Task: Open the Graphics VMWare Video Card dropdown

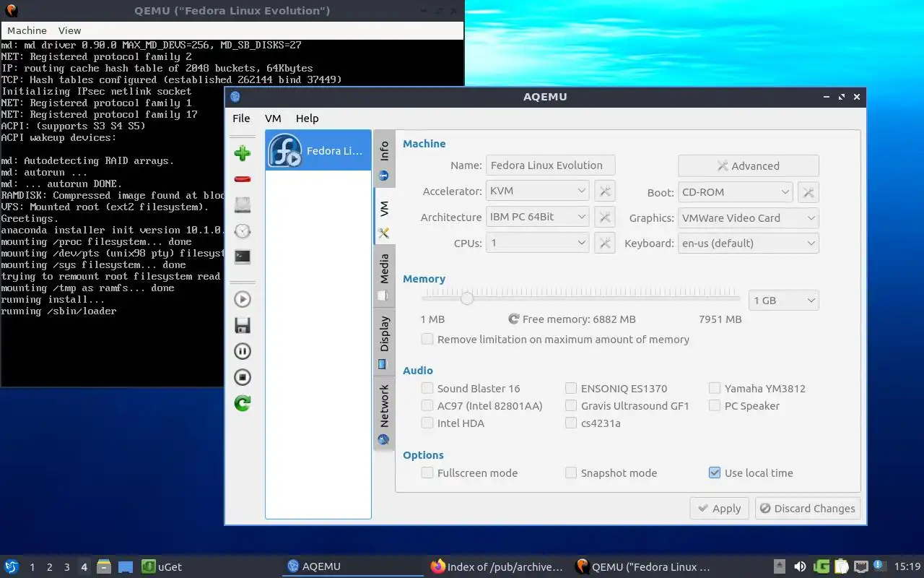Action: click(x=749, y=218)
